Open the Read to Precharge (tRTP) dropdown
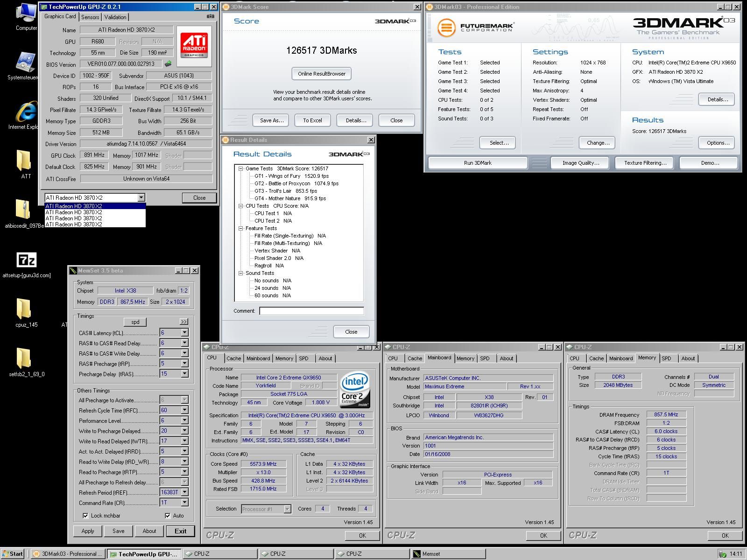Image resolution: width=747 pixels, height=560 pixels. [x=184, y=472]
